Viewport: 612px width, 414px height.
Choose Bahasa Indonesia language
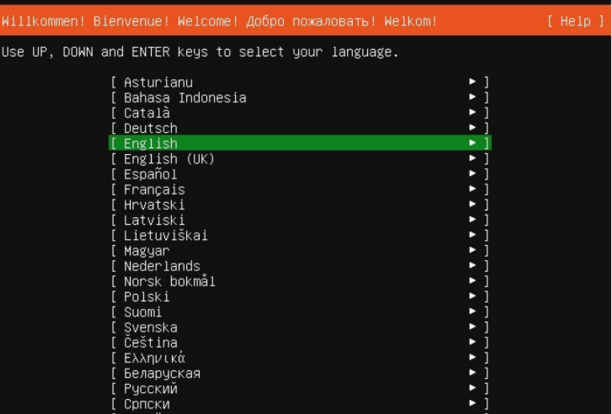[x=299, y=98]
